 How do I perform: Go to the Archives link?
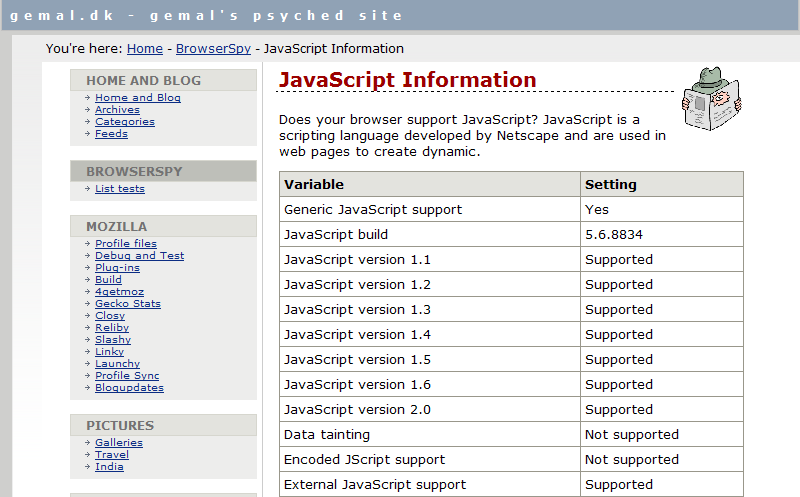[x=117, y=110]
